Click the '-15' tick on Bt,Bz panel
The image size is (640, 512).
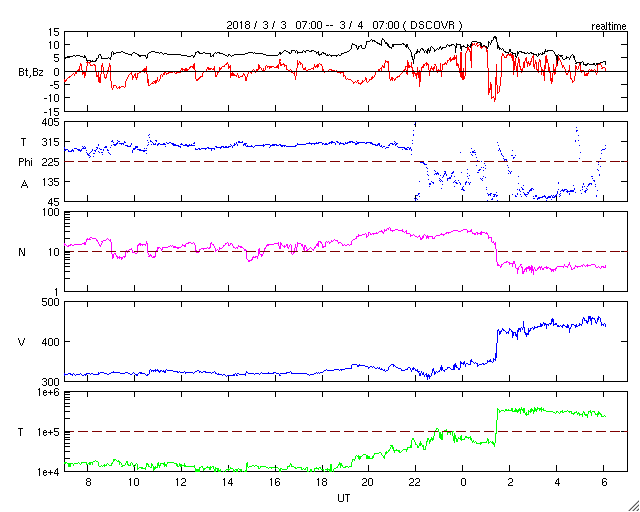pyautogui.click(x=51, y=111)
